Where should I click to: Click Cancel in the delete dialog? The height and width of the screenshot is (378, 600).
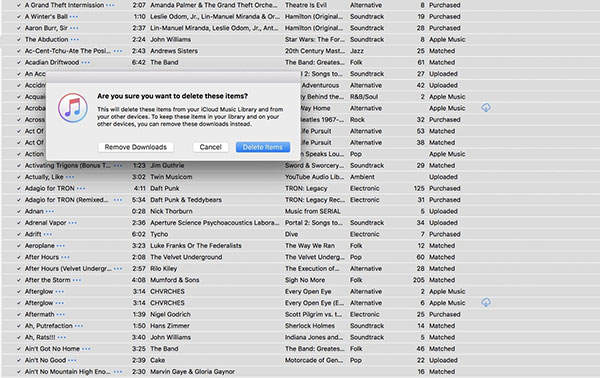210,147
